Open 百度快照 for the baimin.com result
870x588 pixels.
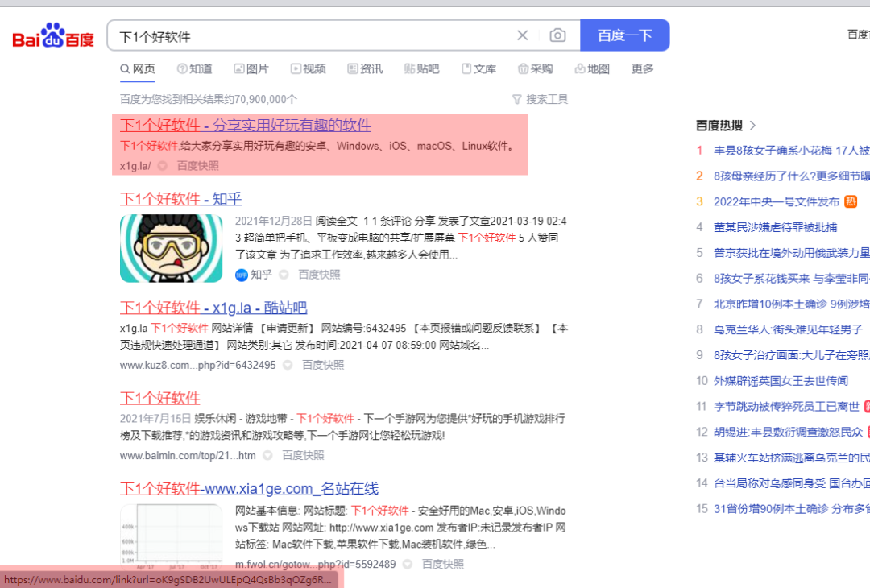tap(303, 455)
